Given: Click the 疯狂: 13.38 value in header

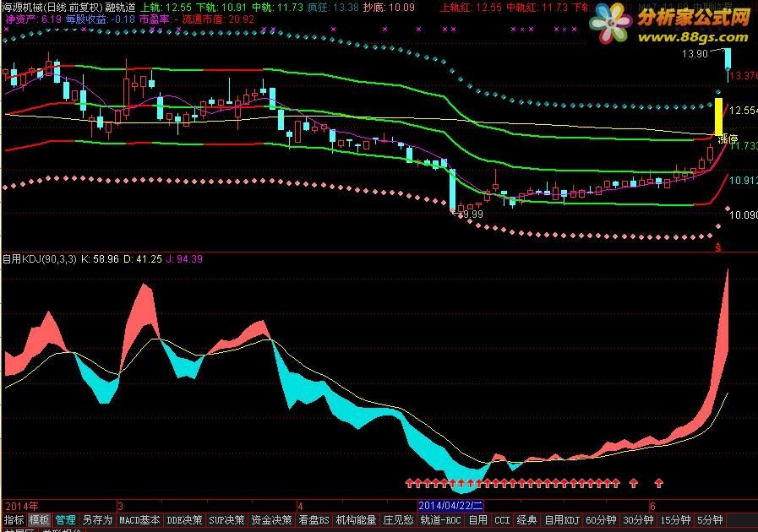Looking at the screenshot, I should coord(333,8).
